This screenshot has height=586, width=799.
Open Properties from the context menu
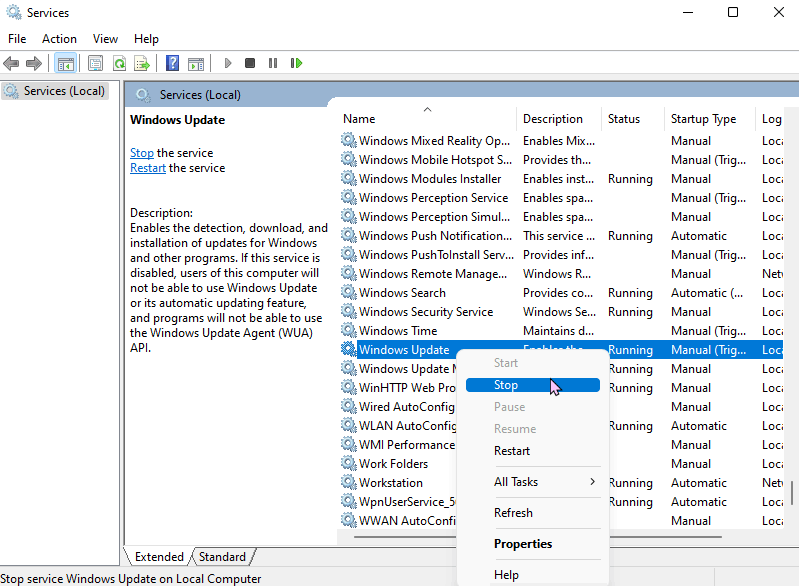tap(523, 544)
